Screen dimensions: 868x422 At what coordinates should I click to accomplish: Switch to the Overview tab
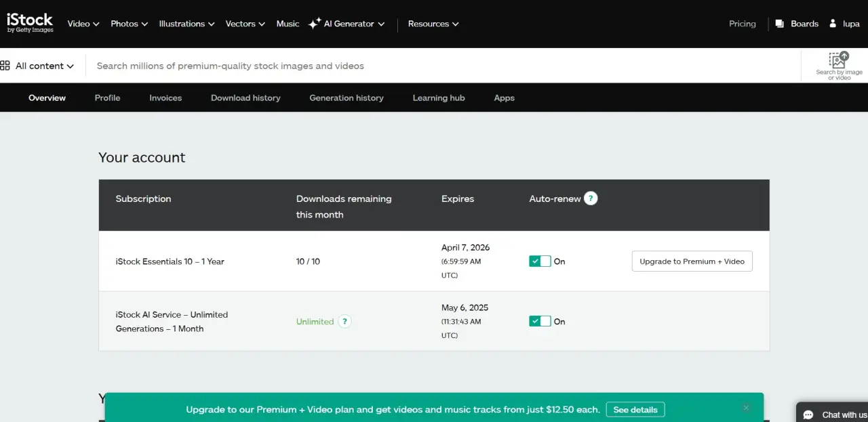pos(47,98)
